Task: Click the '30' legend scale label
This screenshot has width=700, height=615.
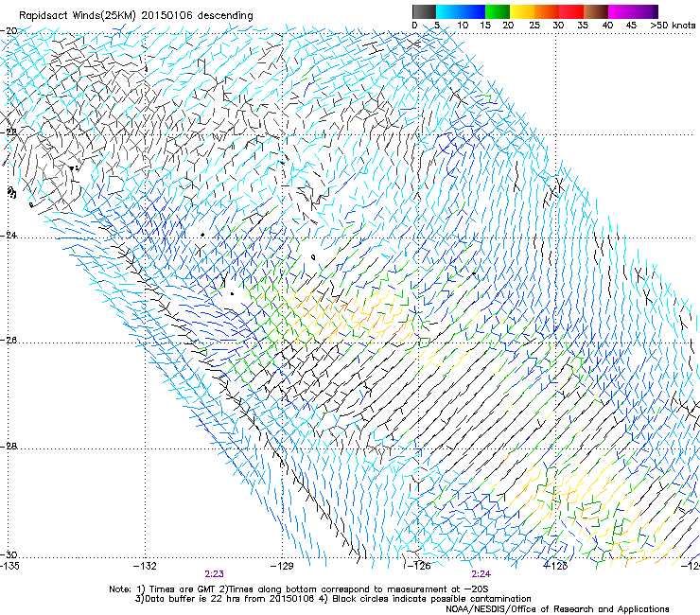Action: click(x=558, y=26)
